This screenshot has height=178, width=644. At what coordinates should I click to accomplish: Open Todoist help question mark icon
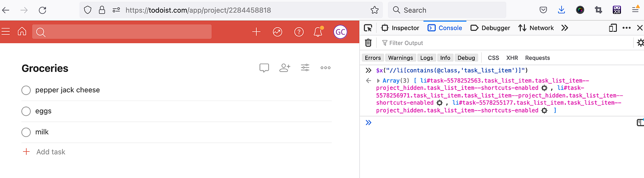tap(299, 31)
